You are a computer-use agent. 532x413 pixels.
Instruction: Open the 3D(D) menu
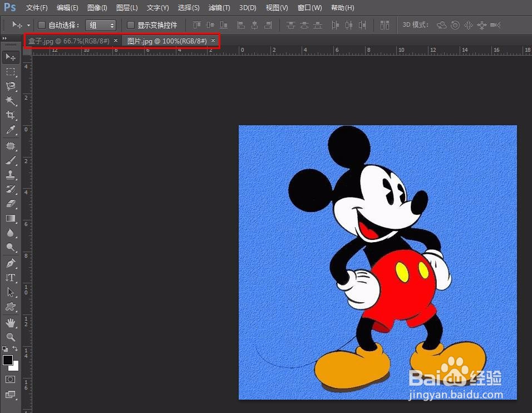click(x=248, y=7)
